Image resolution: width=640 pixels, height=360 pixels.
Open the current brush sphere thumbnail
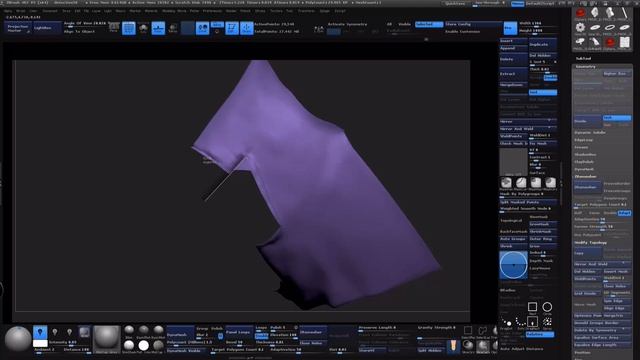pos(18,339)
